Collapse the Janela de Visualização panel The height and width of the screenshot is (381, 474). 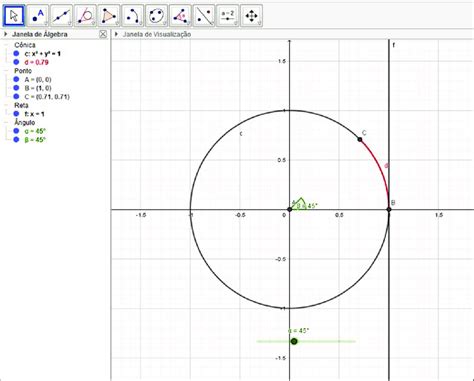[x=116, y=34]
